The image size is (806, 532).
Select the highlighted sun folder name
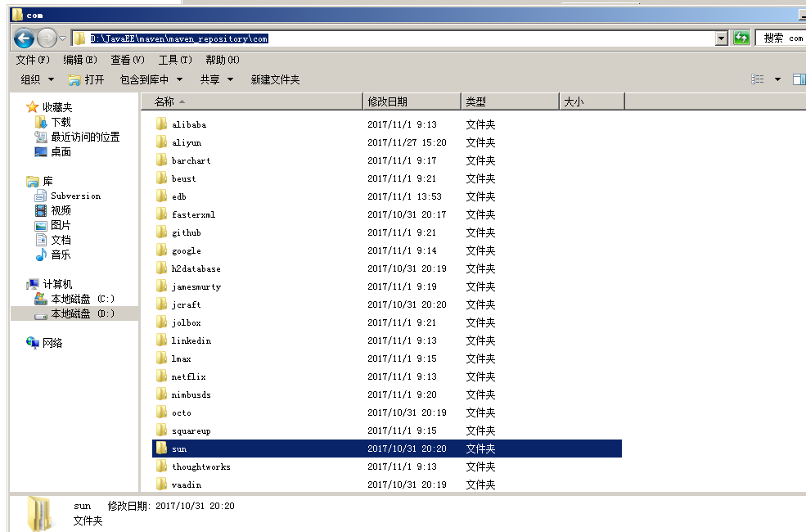point(179,449)
